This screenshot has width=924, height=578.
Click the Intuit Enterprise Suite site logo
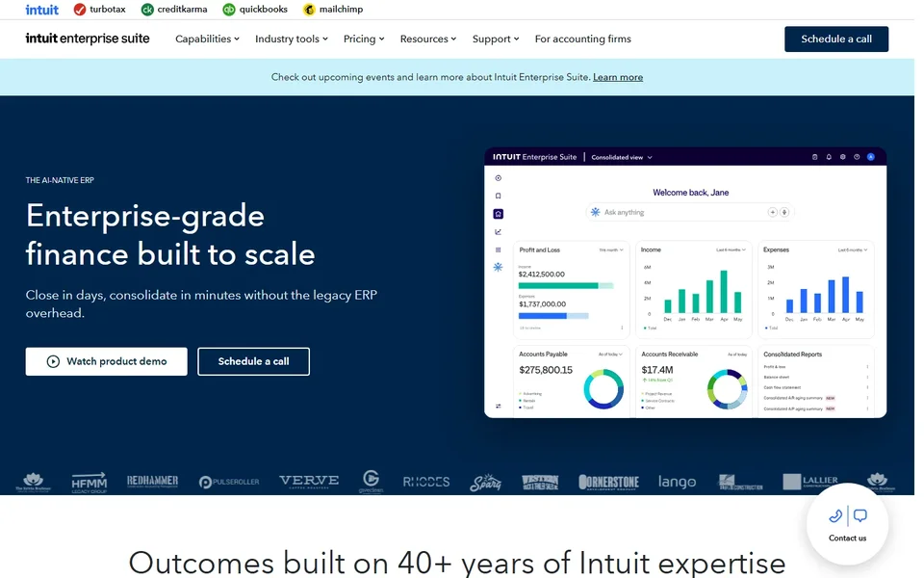pos(88,39)
